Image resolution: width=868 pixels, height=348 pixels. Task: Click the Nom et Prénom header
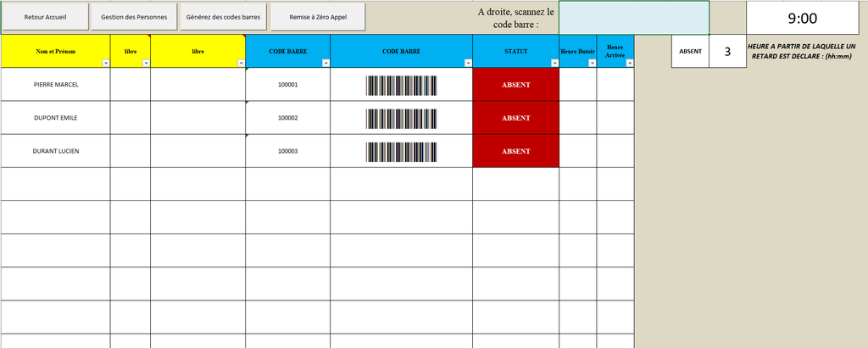[55, 52]
